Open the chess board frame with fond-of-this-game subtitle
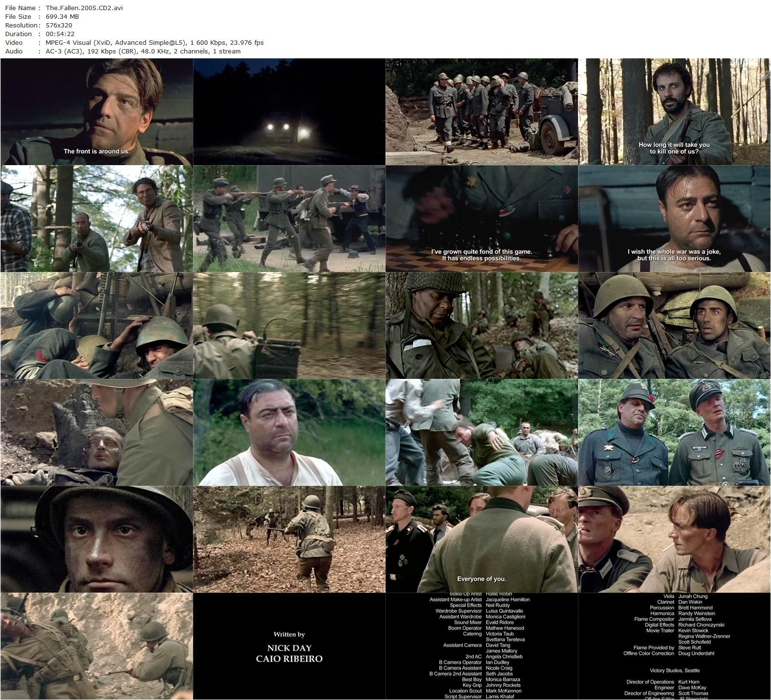 click(x=481, y=219)
